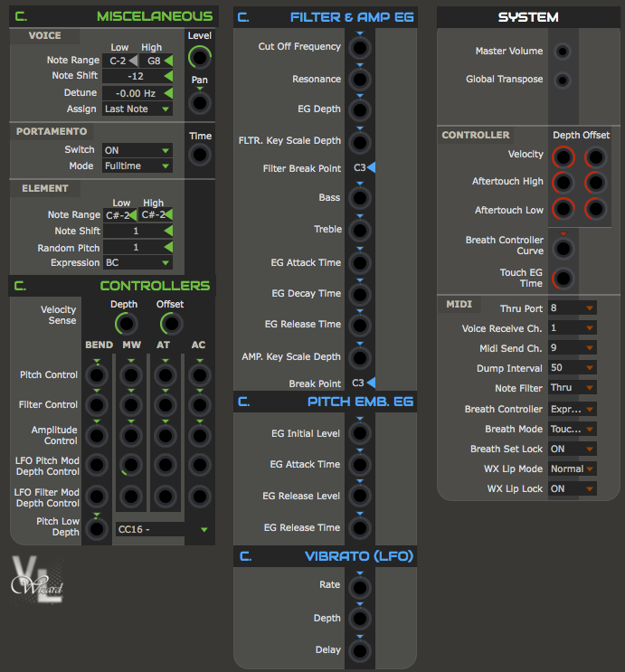
Task: Open the Assign Last Note dropdown
Action: pyautogui.click(x=137, y=109)
